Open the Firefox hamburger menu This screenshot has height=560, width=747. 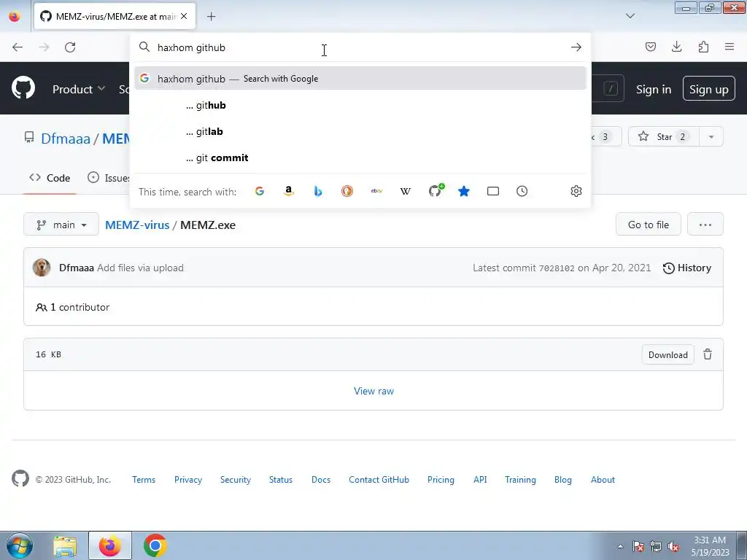pyautogui.click(x=729, y=47)
